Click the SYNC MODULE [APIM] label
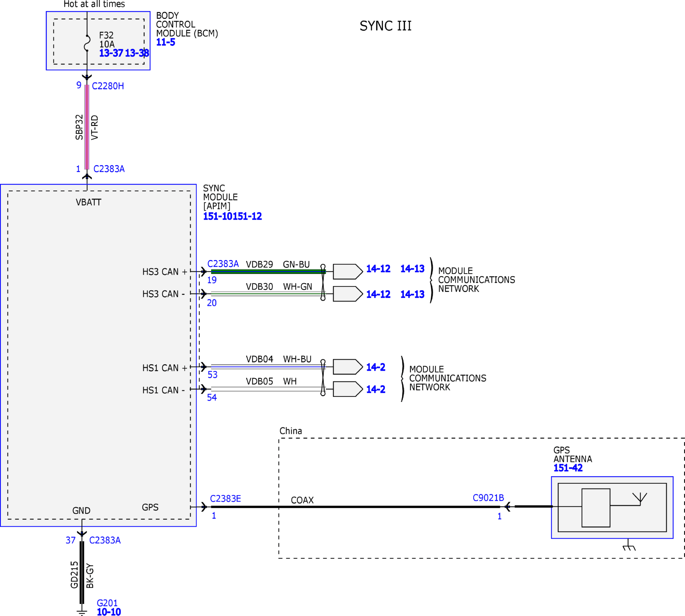This screenshot has width=685, height=616. point(220,197)
